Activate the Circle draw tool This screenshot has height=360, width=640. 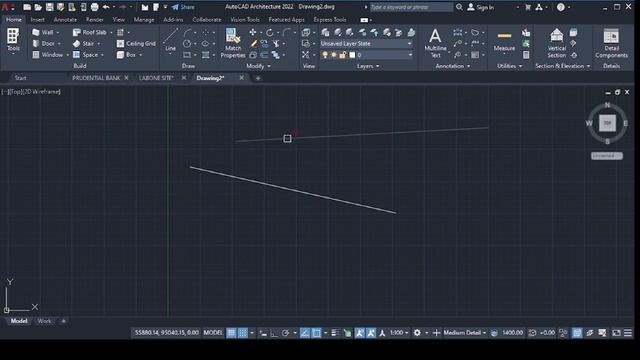[x=187, y=43]
